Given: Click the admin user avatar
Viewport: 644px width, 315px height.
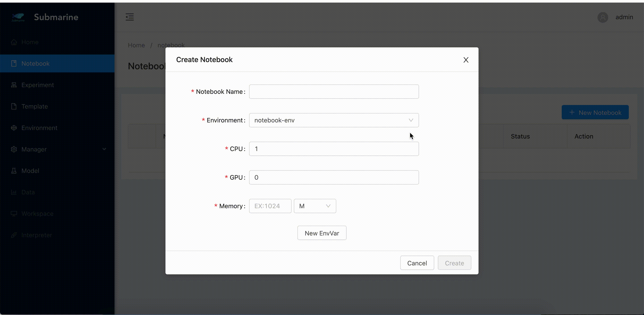Looking at the screenshot, I should 602,17.
